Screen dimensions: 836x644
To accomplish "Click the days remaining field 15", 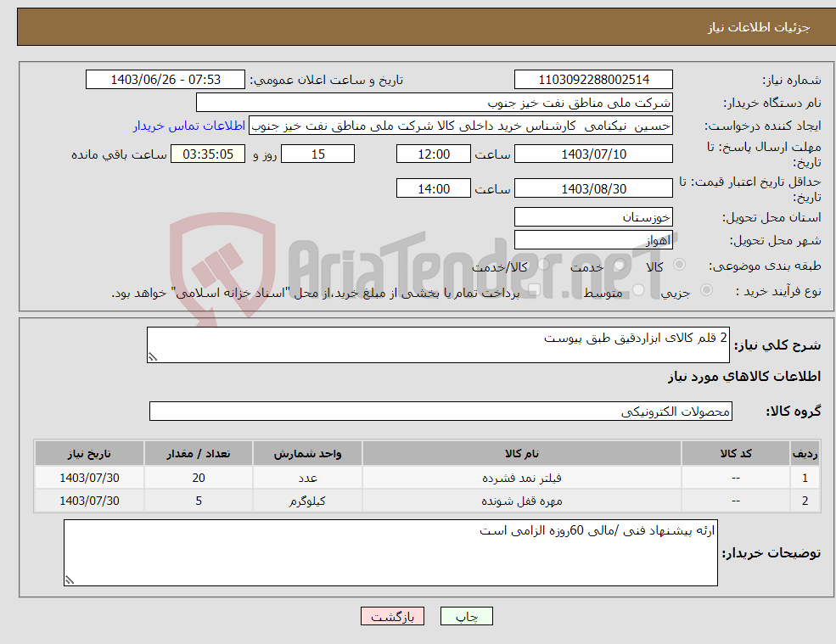I will (317, 154).
